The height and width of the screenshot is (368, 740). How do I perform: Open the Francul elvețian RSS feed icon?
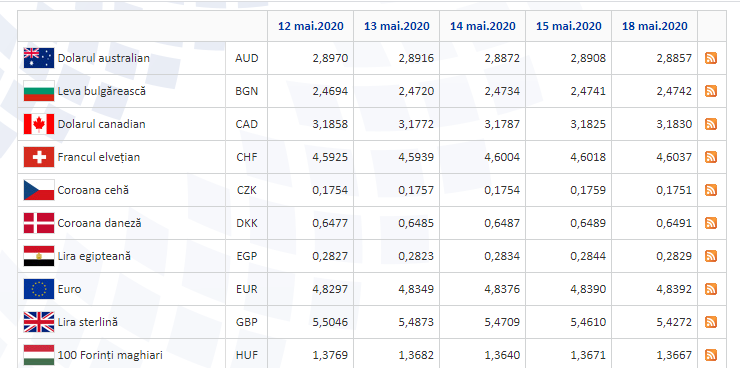[711, 157]
